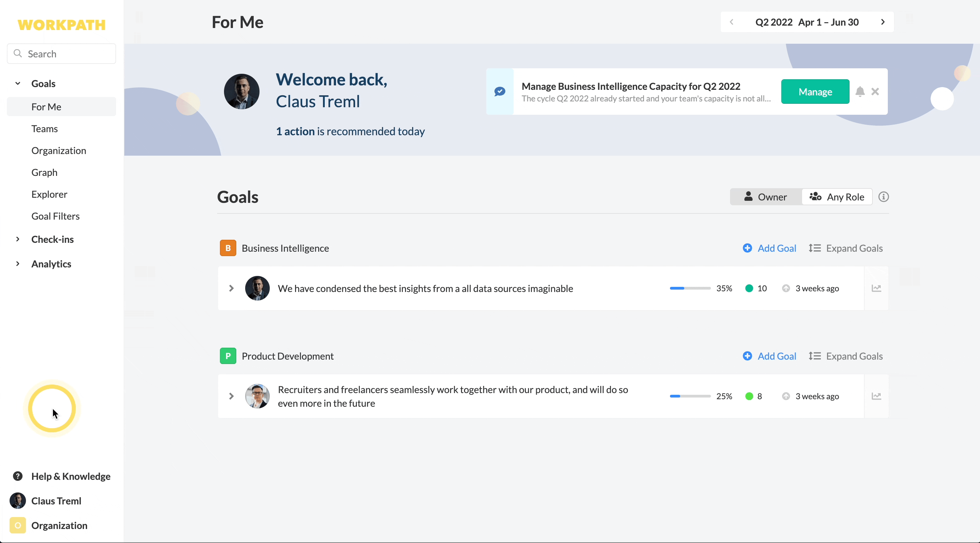Collapse the Goals section chevron
The width and height of the screenshot is (980, 543).
[17, 83]
